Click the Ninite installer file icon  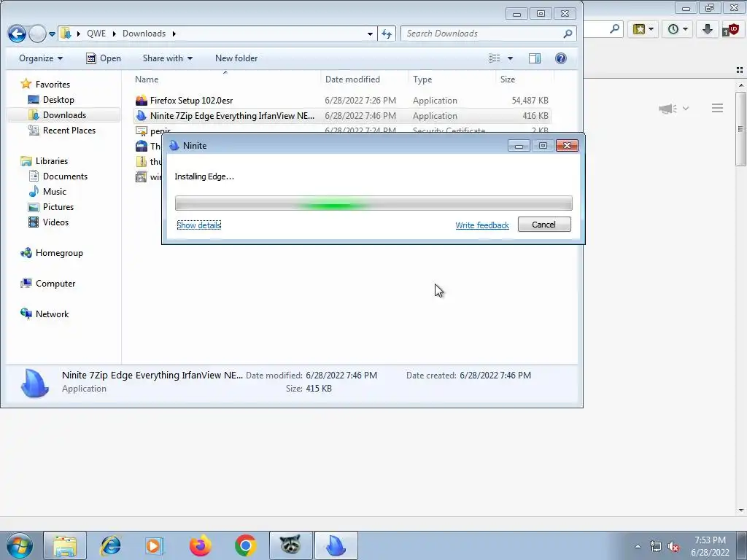click(141, 116)
